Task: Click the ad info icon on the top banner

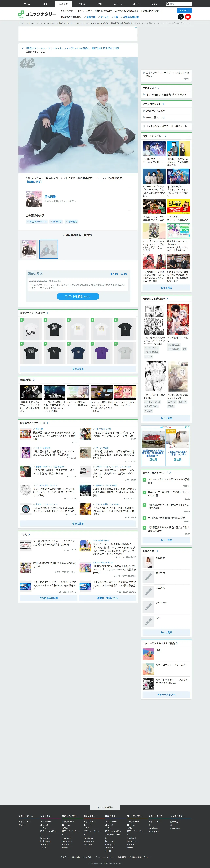Action: [136, 28]
